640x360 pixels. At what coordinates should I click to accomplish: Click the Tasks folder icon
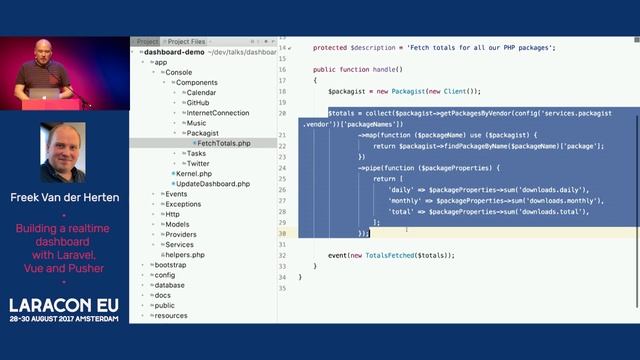point(184,153)
